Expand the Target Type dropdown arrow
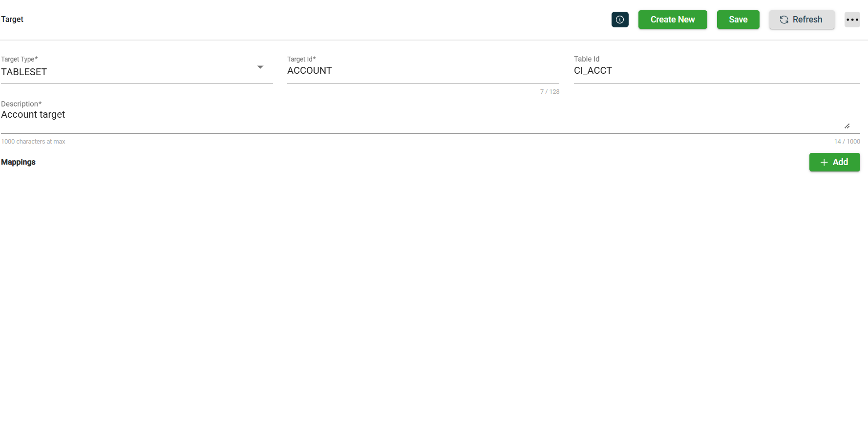 [x=260, y=67]
